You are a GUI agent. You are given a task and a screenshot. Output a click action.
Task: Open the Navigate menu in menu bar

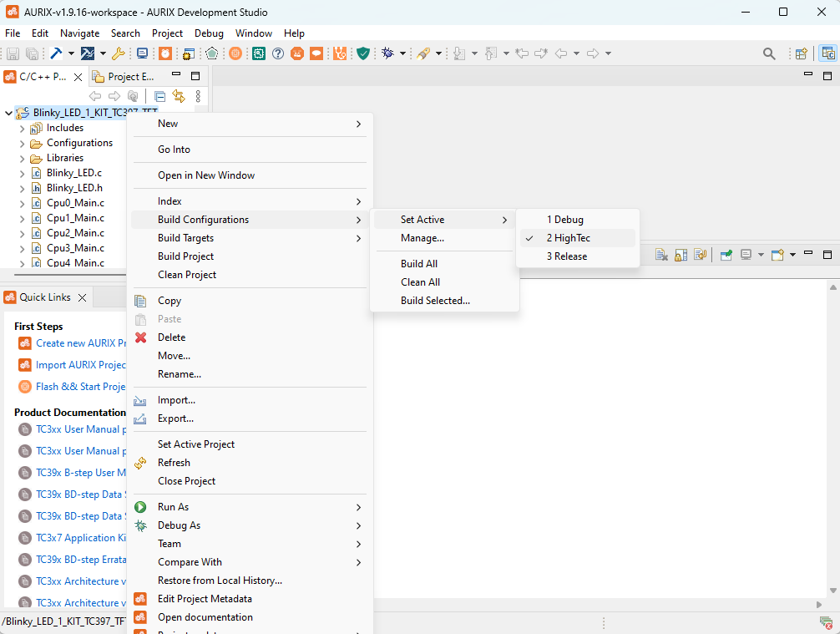(79, 33)
